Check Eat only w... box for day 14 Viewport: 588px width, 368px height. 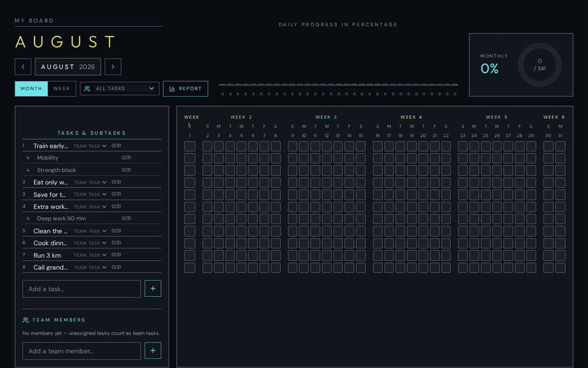(x=349, y=182)
